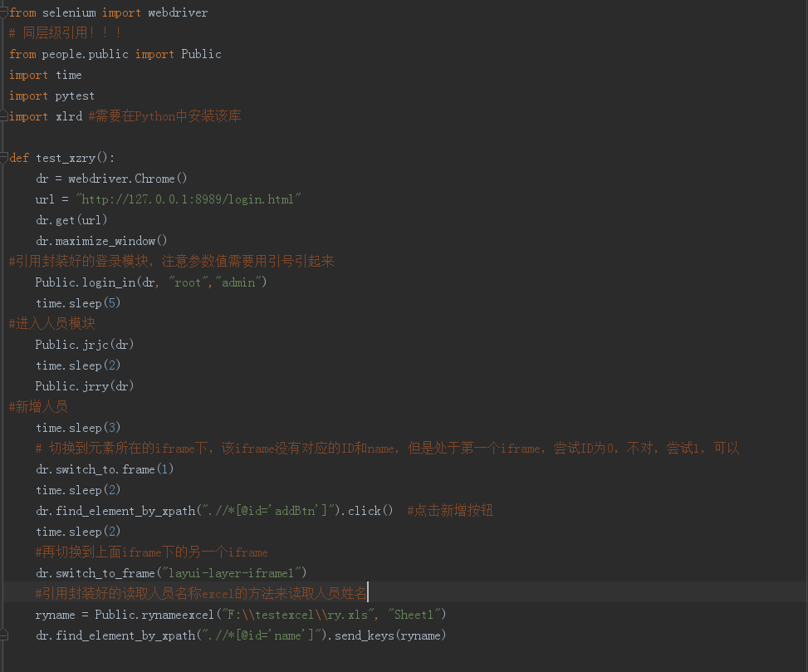This screenshot has height=672, width=808.
Task: Click the fold chevron beside import xlrd
Action: (4, 115)
